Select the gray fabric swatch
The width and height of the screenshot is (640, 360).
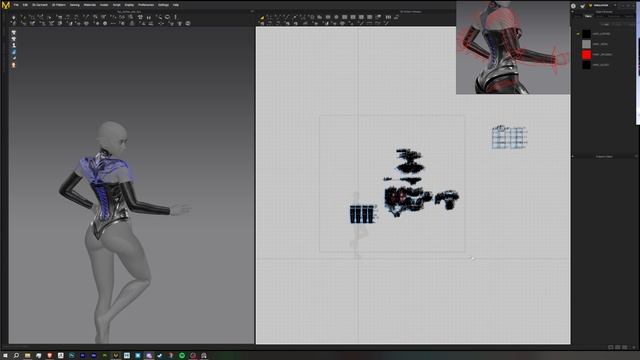587,44
